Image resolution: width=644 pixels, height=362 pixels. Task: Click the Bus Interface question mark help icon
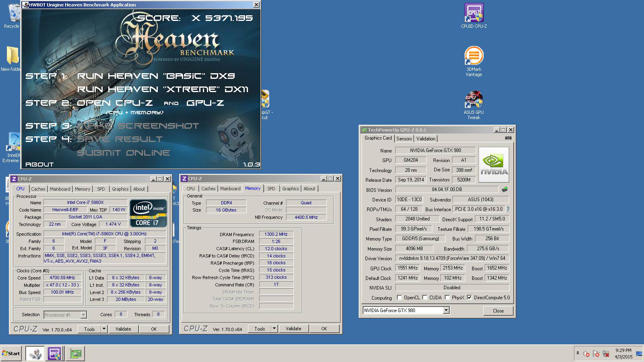(x=508, y=209)
